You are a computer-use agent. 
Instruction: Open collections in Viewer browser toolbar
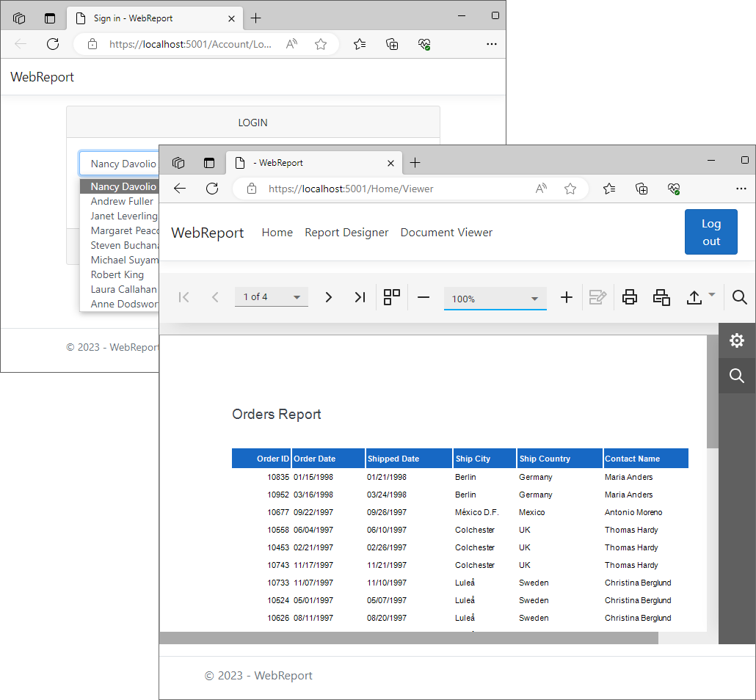641,189
